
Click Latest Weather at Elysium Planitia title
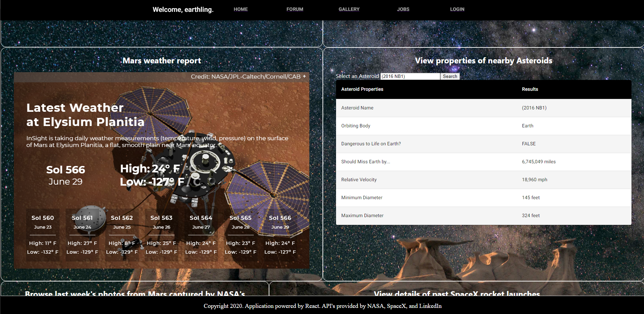[x=85, y=114]
